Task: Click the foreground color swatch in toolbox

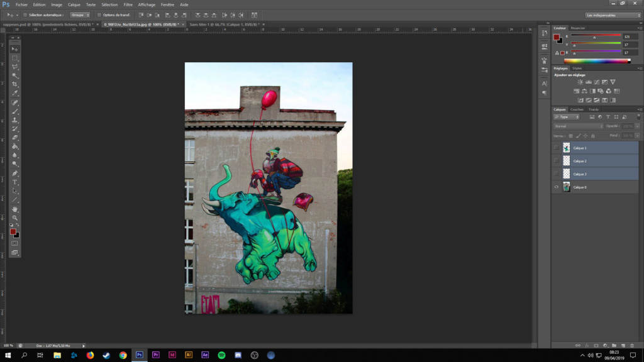Action: 13,233
